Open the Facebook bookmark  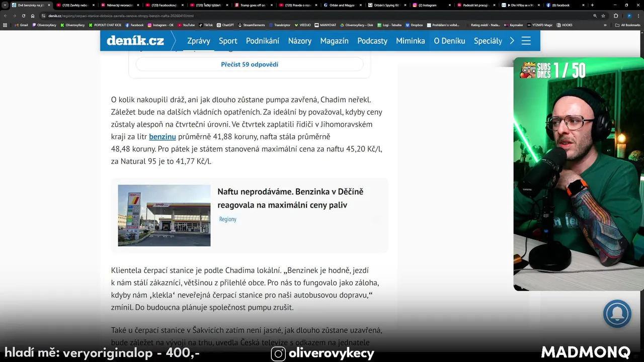click(x=134, y=25)
